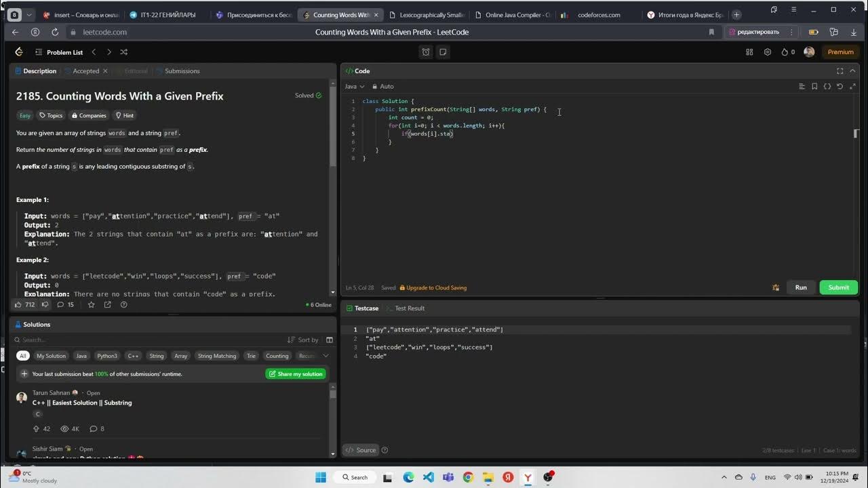The width and height of the screenshot is (868, 488).
Task: Go to next problem arrow
Action: (108, 52)
